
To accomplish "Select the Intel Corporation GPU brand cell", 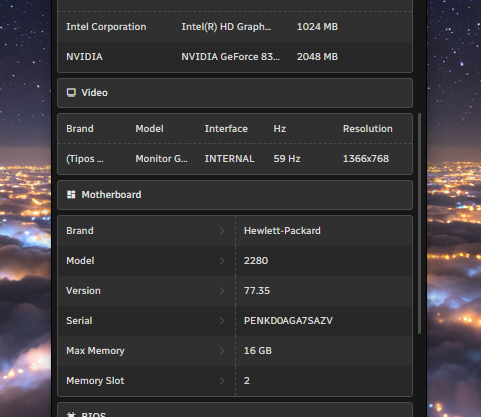I will [106, 27].
